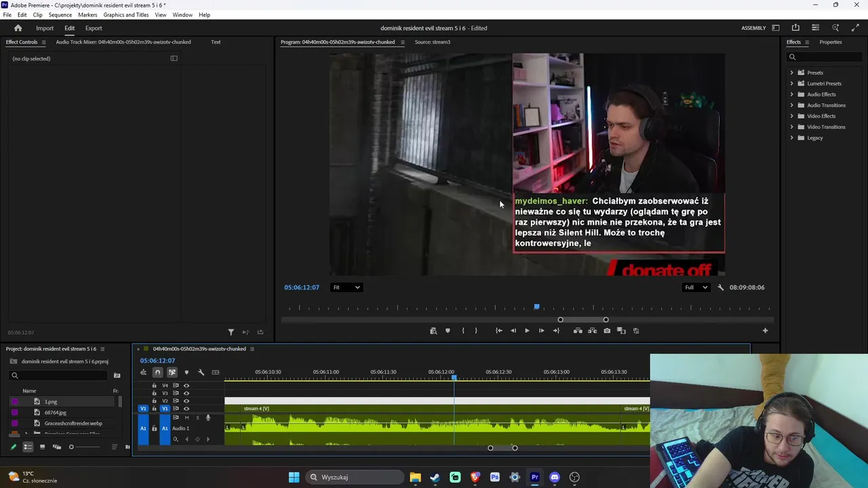Click the Lift button

tap(578, 331)
